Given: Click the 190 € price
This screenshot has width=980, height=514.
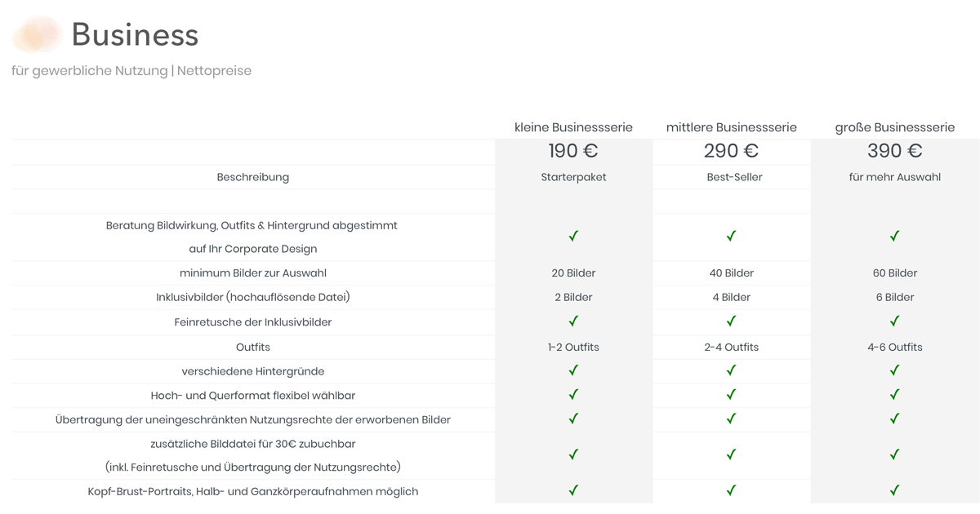Looking at the screenshot, I should coord(573,151).
